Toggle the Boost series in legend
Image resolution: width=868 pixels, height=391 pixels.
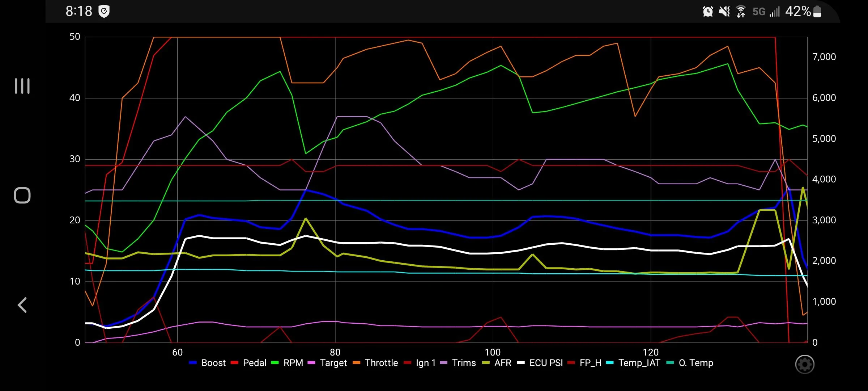point(207,363)
